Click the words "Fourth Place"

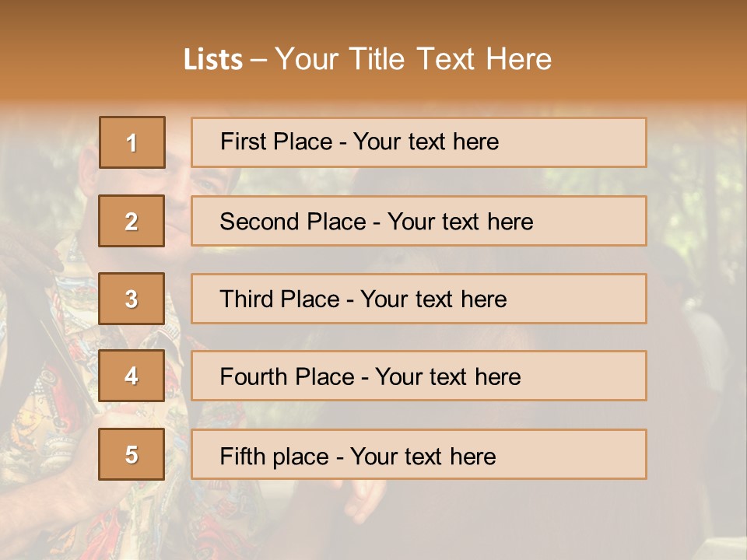point(286,377)
